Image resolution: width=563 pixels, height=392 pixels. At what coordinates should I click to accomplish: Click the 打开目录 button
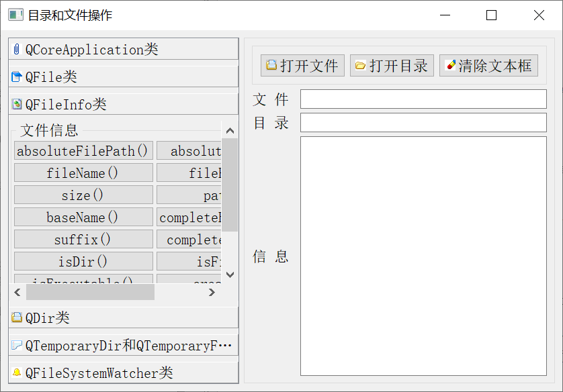pyautogui.click(x=392, y=65)
